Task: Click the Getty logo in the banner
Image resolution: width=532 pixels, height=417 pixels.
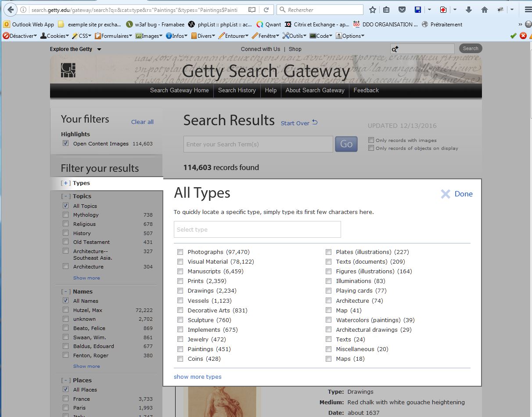Action: (x=68, y=70)
